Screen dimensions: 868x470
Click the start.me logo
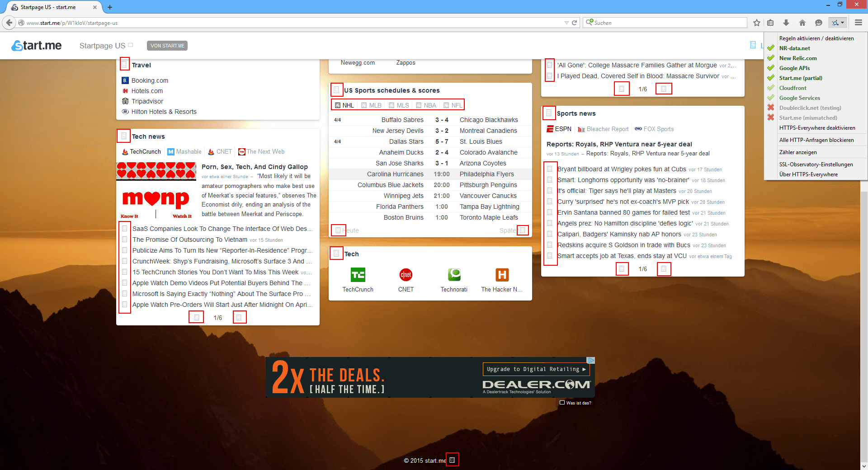[x=37, y=45]
